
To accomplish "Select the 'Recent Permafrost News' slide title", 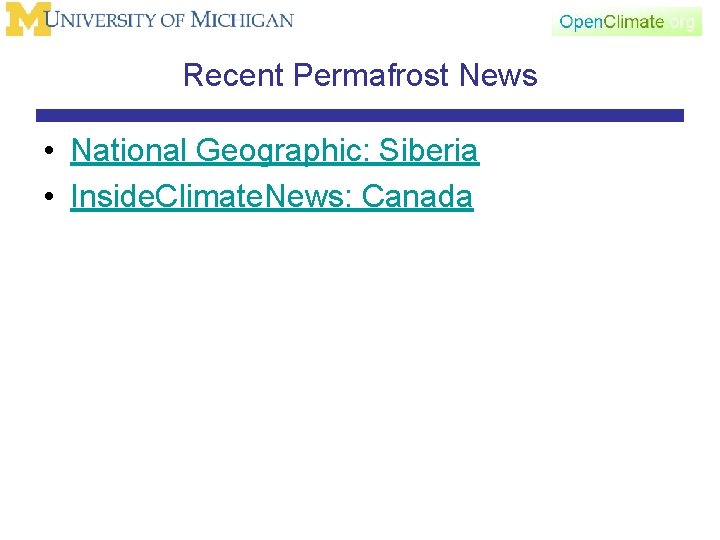I will pyautogui.click(x=360, y=75).
